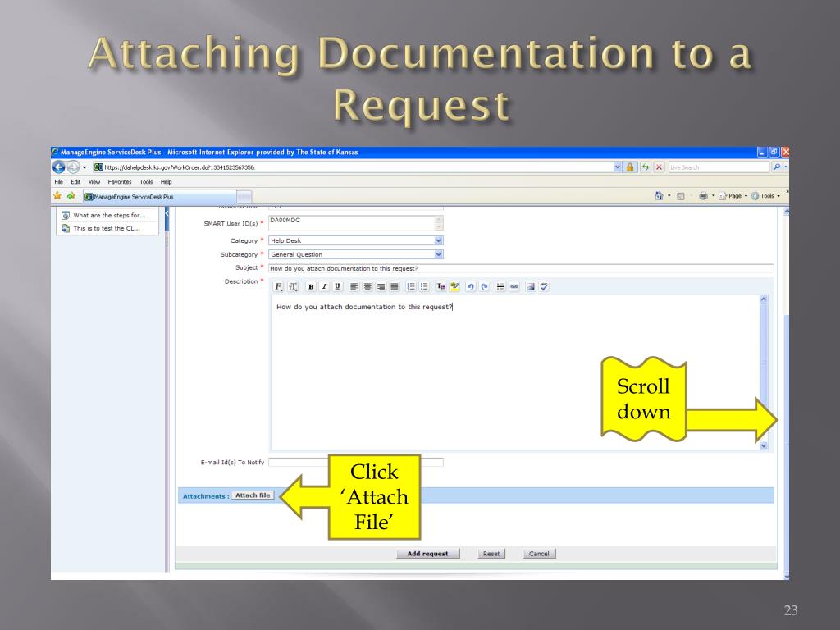840x630 pixels.
Task: Click the Add to Favorites icon
Action: tap(71, 196)
